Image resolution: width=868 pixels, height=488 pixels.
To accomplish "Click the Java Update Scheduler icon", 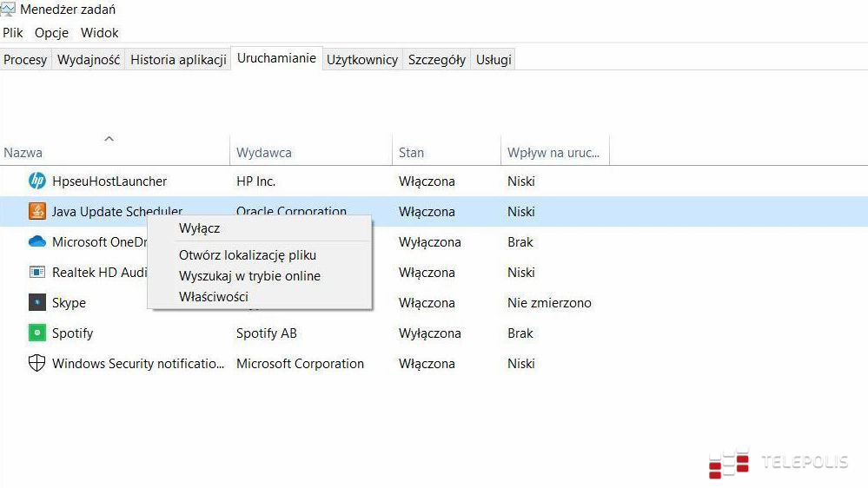I will point(36,212).
